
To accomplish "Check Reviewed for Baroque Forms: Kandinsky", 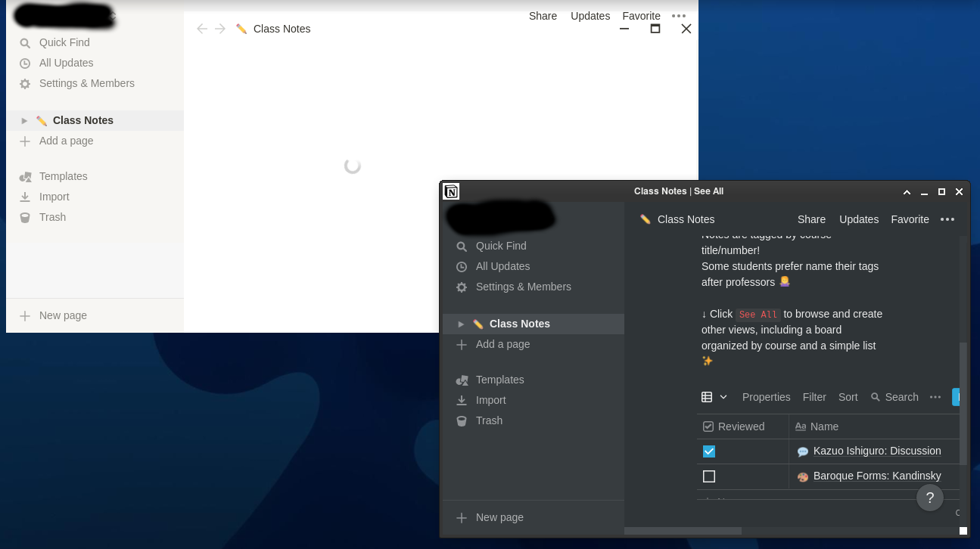I will click(x=709, y=476).
